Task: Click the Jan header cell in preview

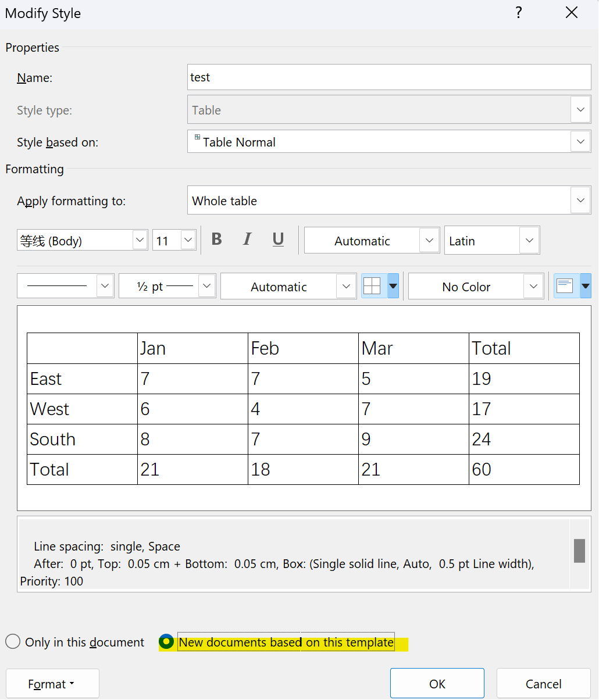Action: point(192,348)
